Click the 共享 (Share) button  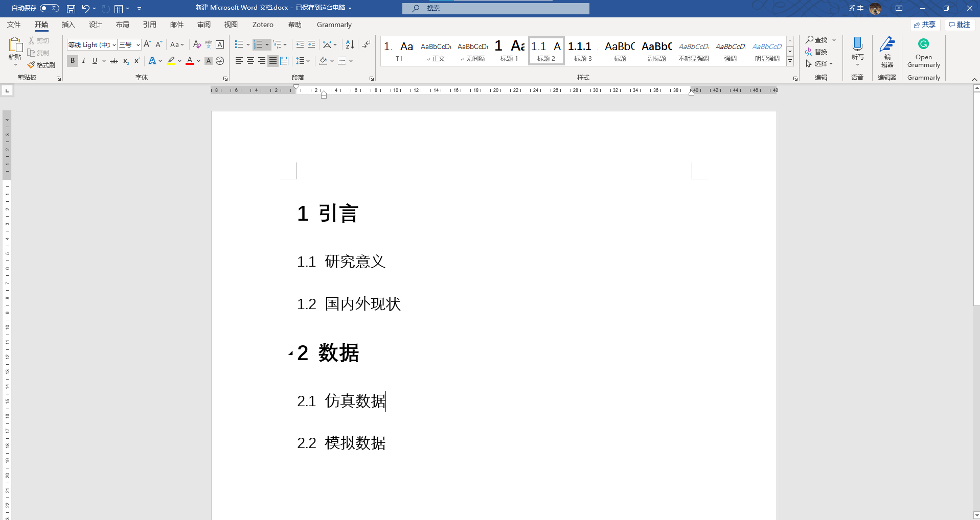pyautogui.click(x=925, y=25)
